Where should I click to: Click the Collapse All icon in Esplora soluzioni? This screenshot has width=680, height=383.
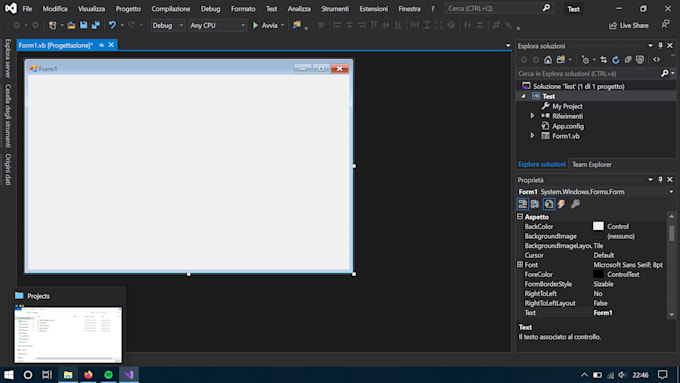pos(628,60)
